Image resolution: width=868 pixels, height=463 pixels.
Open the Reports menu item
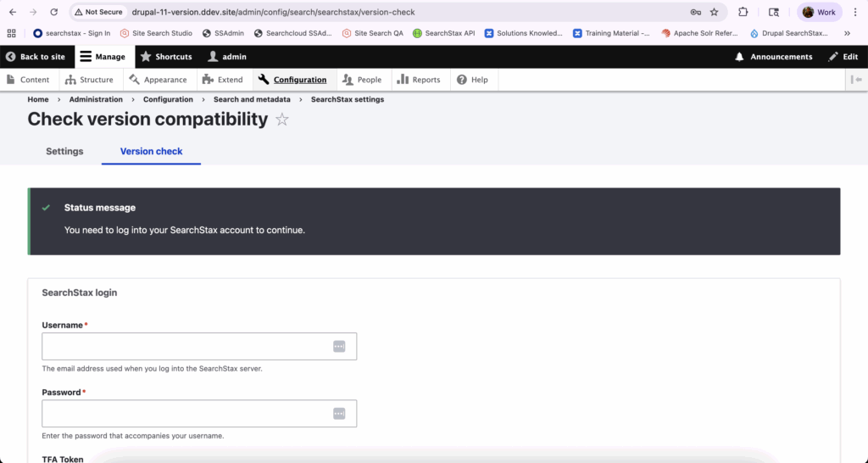pyautogui.click(x=419, y=80)
